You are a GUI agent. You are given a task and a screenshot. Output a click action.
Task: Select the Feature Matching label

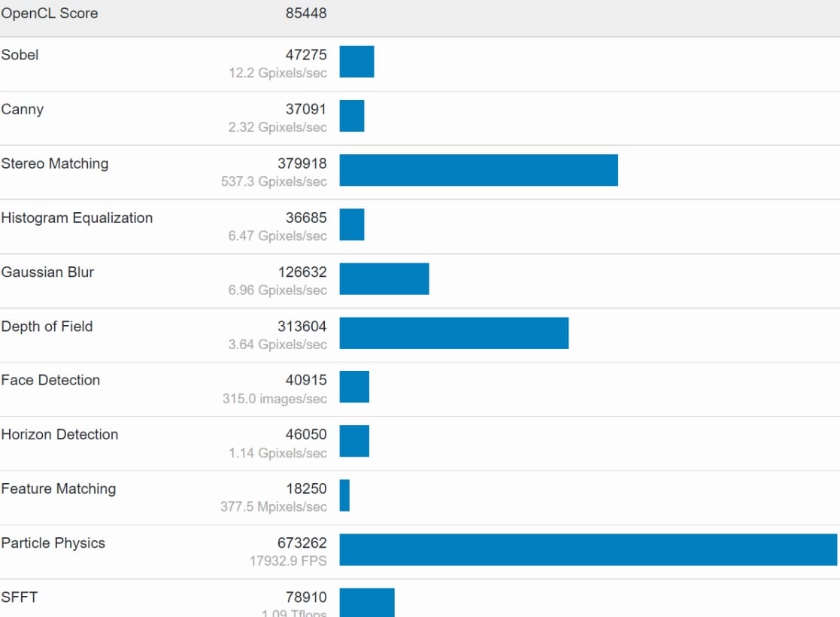(59, 488)
